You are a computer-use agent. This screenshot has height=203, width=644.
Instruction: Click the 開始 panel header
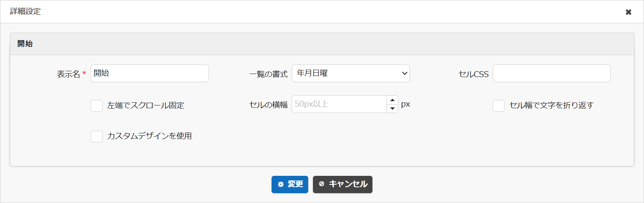[x=322, y=44]
